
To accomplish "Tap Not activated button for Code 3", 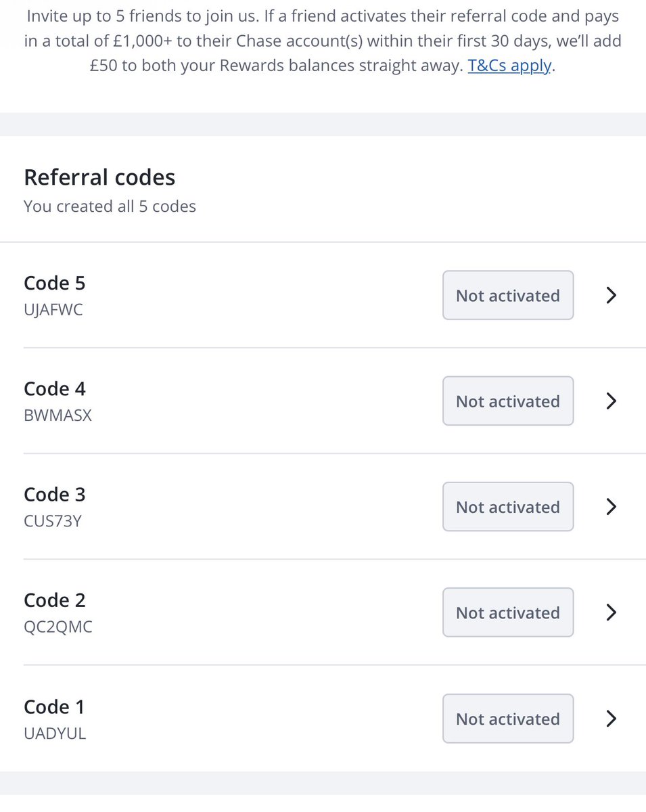I will click(x=508, y=507).
